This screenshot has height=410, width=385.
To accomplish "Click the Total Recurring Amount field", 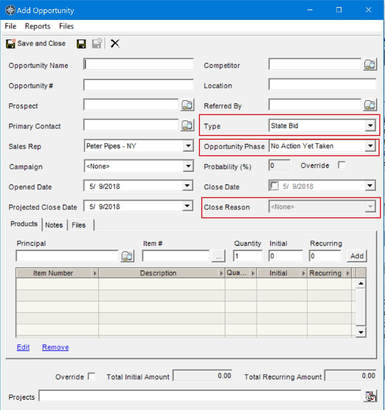I will pos(351,376).
